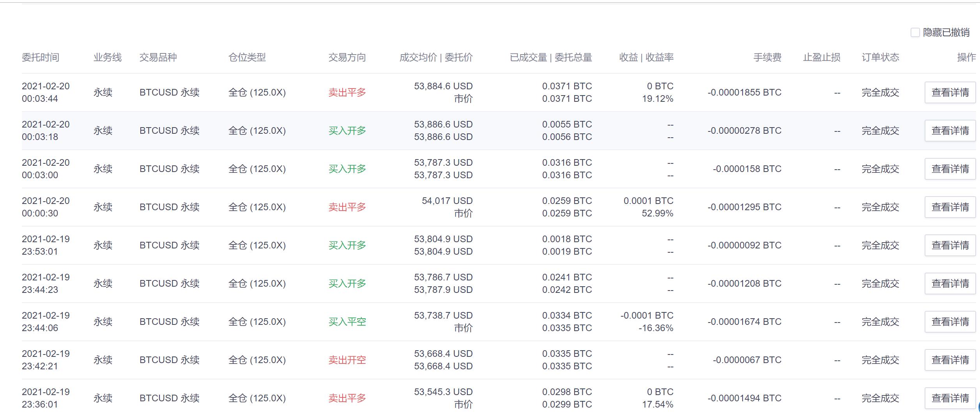The height and width of the screenshot is (413, 980).
Task: Open 查看详情 for the 23:36:01 order
Action: [950, 398]
